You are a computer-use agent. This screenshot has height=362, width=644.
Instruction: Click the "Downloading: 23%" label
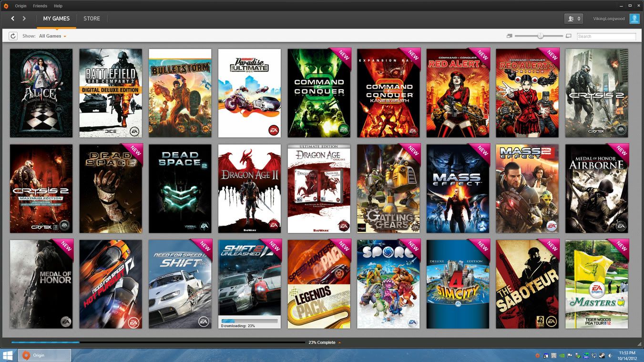(238, 326)
